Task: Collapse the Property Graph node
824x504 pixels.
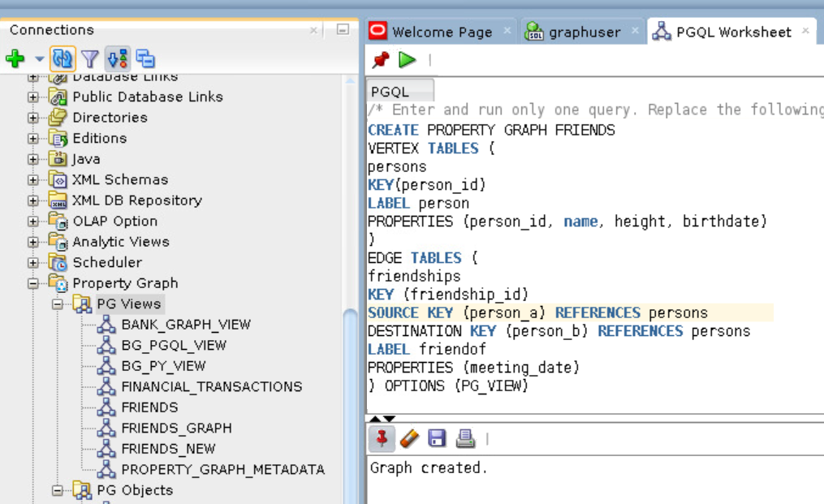Action: [x=33, y=284]
